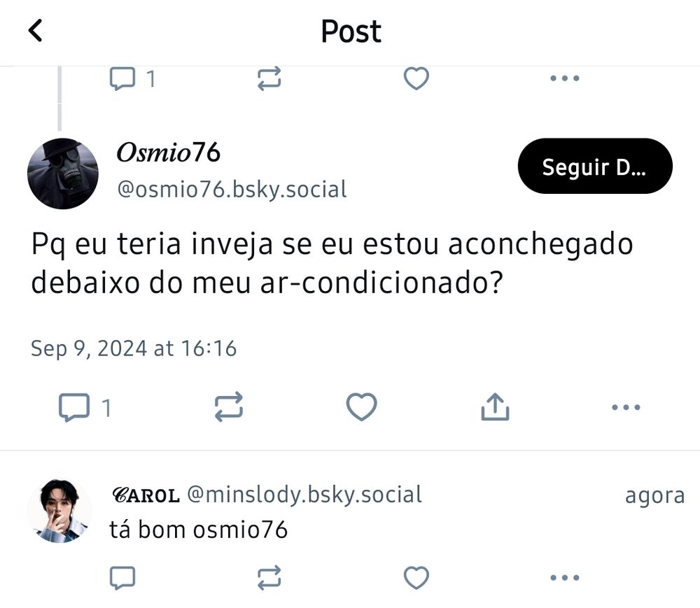Repost the parent post above
The height and width of the screenshot is (608, 700).
[269, 78]
